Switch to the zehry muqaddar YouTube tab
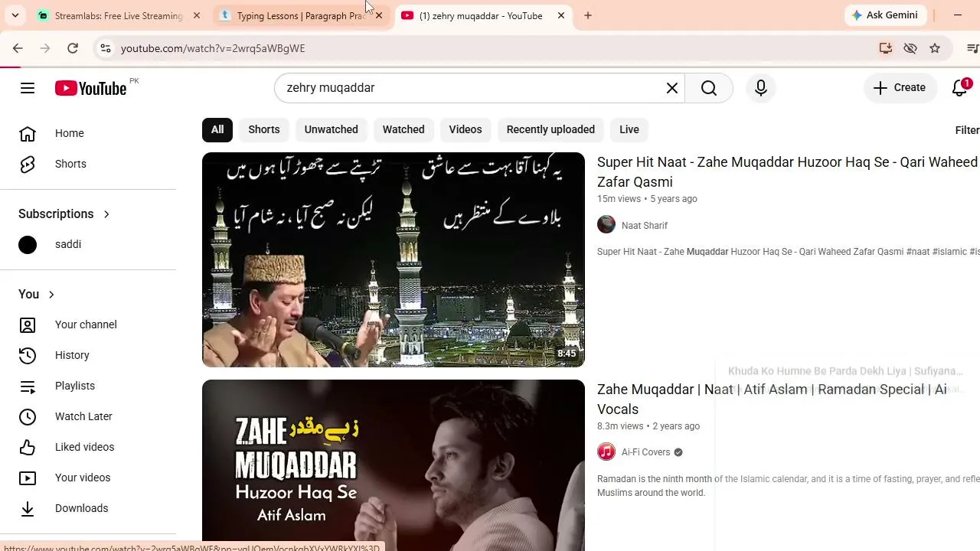Screen dimensions: 980x551 pyautogui.click(x=484, y=15)
